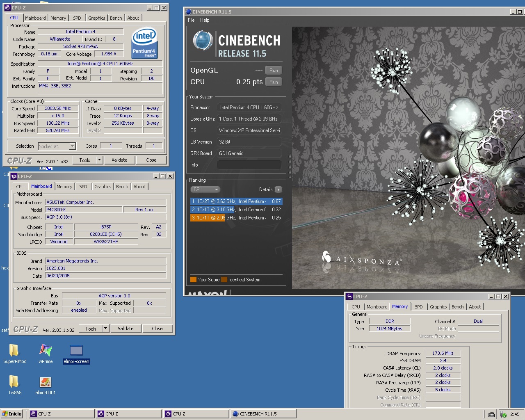This screenshot has width=525, height=420.
Task: Click the Cinebench rendered scene image
Action: point(408,158)
